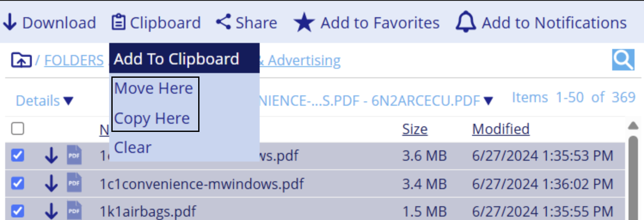Open the file range pagination dropdown
The image size is (644, 220).
pos(488,101)
